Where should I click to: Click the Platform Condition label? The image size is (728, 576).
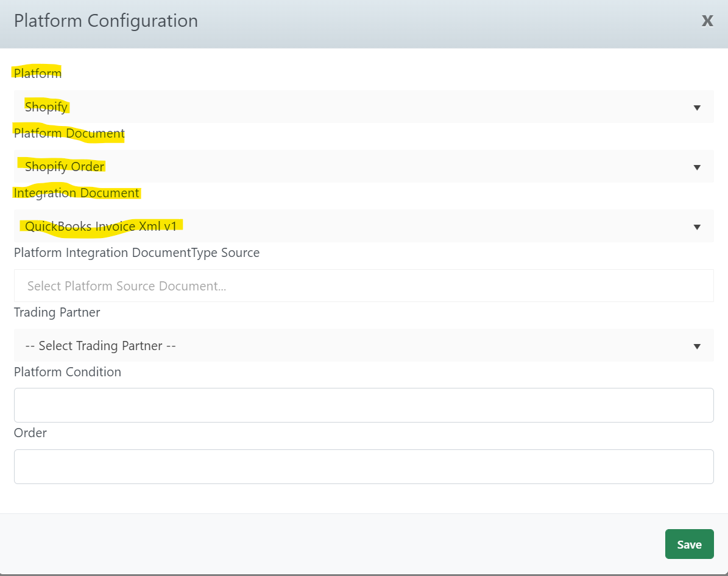tap(68, 372)
